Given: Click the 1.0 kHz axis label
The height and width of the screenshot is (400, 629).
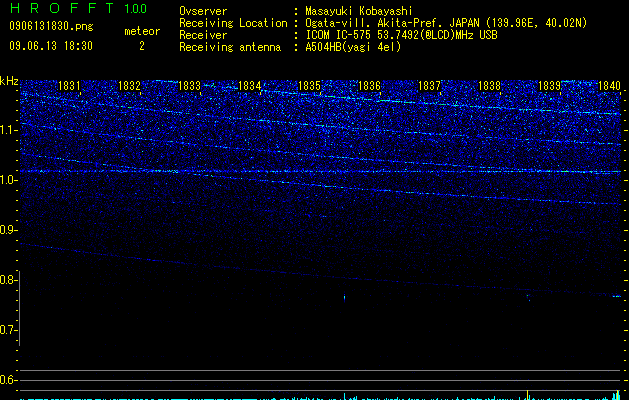Looking at the screenshot, I should (9, 180).
